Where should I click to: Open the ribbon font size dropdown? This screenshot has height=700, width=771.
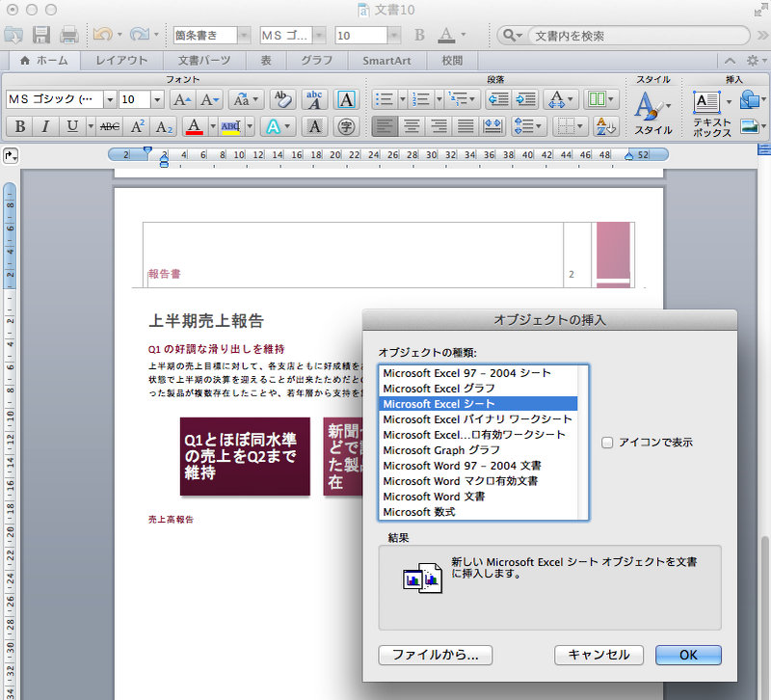(x=157, y=100)
